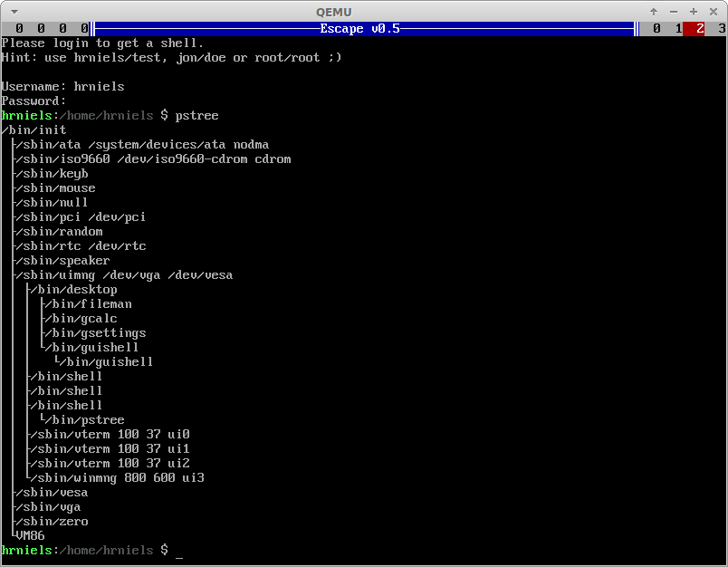This screenshot has width=728, height=567.
Task: Click the pstree command text
Action: 196,116
